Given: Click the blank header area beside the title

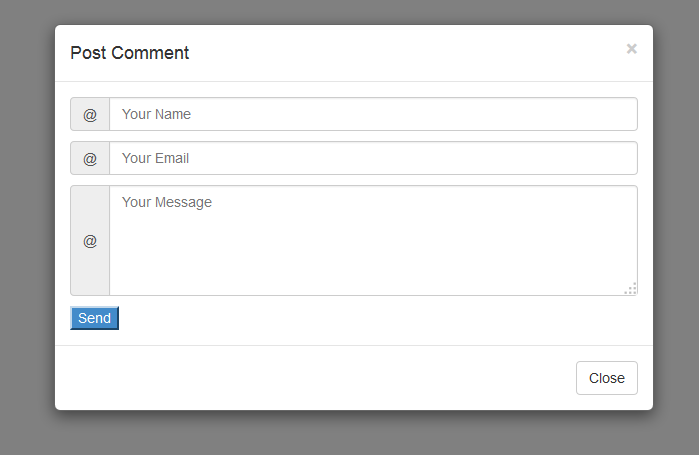Looking at the screenshot, I should pyautogui.click(x=401, y=53).
